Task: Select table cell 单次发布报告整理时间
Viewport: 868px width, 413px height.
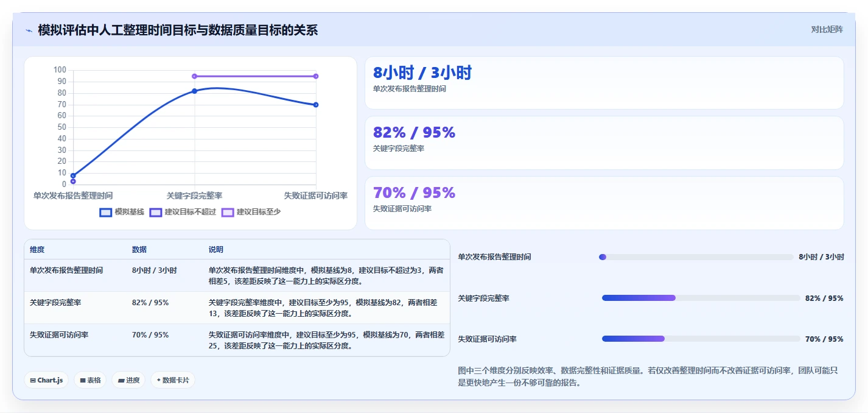Action: pos(66,270)
